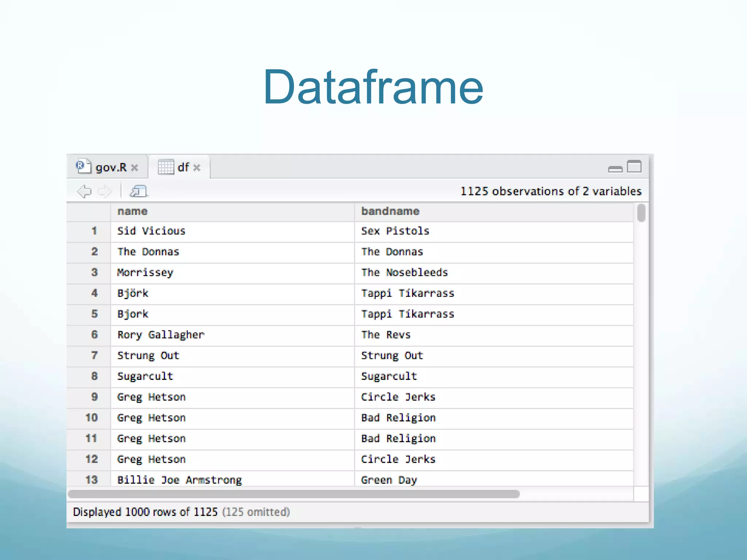Viewport: 747px width, 560px height.
Task: Minimize the source pane
Action: (615, 169)
